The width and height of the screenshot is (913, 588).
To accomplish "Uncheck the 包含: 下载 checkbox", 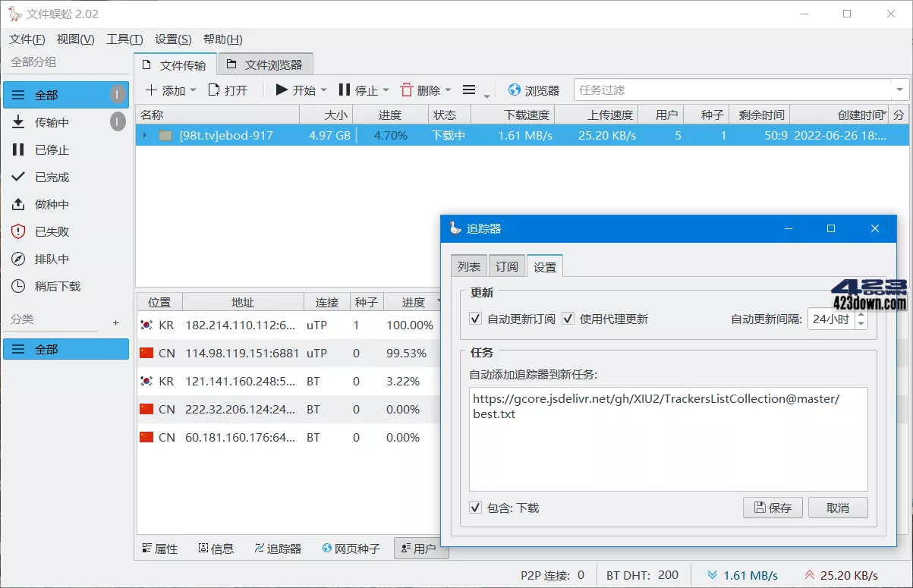I will point(476,508).
